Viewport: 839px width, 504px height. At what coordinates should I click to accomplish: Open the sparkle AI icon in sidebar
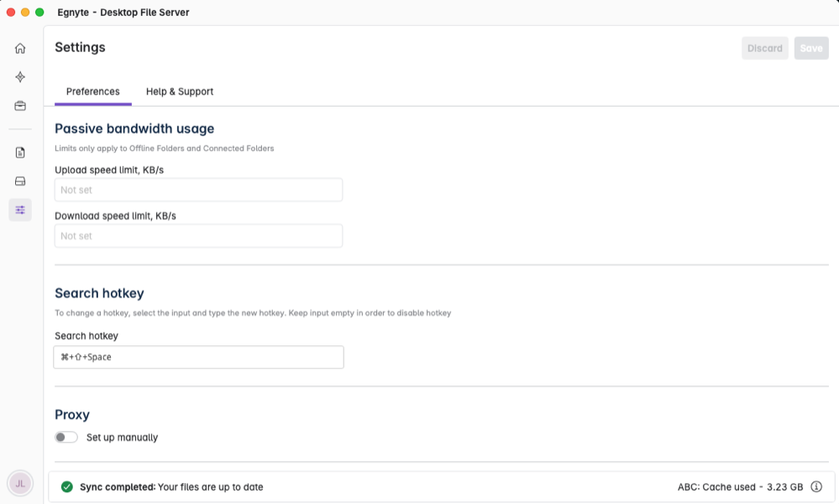point(20,77)
